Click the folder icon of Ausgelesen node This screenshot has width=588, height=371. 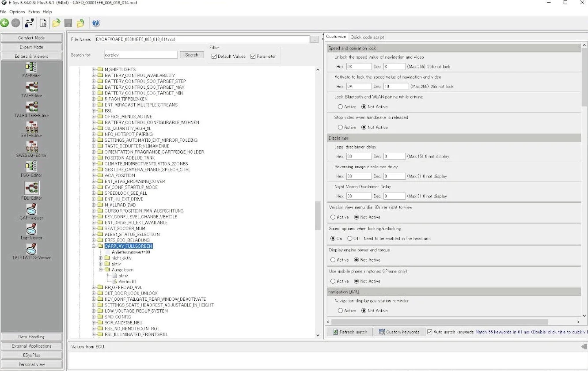[107, 269]
